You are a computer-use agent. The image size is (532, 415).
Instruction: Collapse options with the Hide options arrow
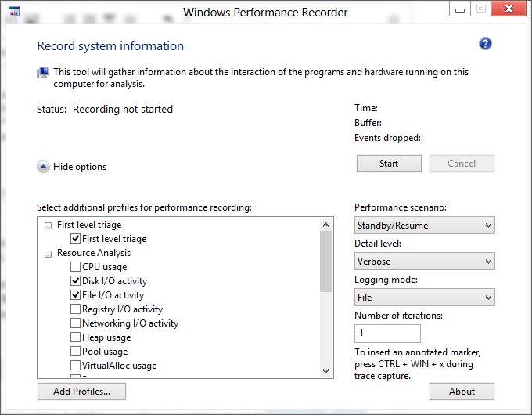click(43, 166)
